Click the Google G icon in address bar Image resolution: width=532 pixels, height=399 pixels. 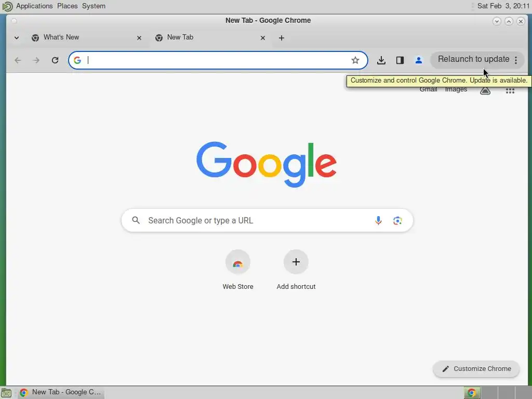click(77, 60)
